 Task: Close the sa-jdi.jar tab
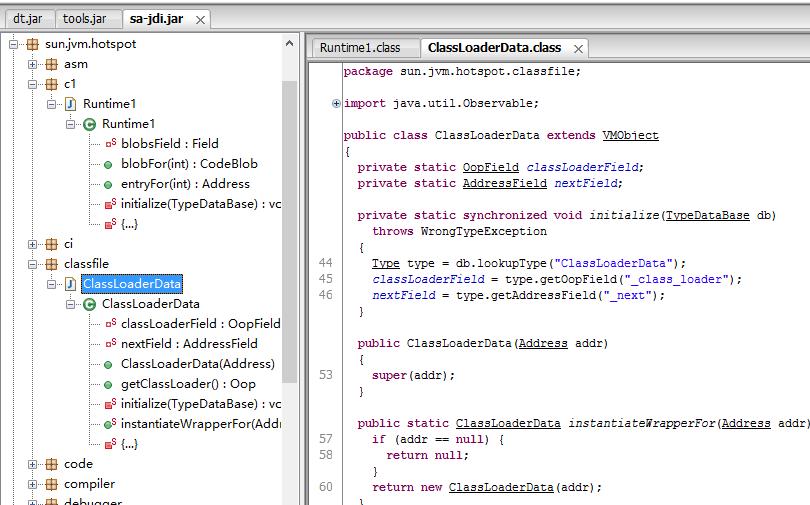(200, 20)
